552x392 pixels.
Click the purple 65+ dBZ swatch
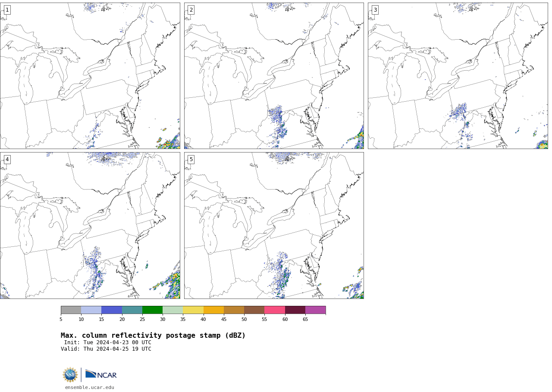point(315,310)
